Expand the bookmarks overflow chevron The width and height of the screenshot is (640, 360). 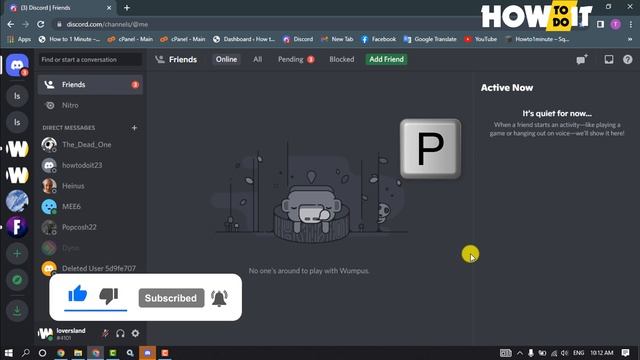[630, 39]
